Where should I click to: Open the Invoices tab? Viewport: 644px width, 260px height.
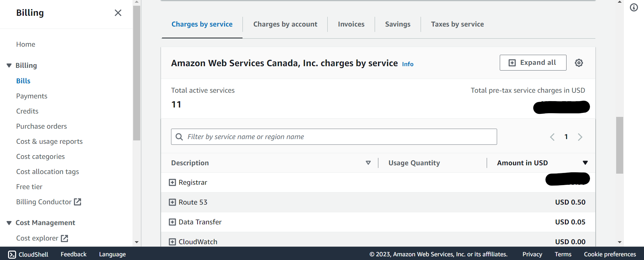(351, 24)
